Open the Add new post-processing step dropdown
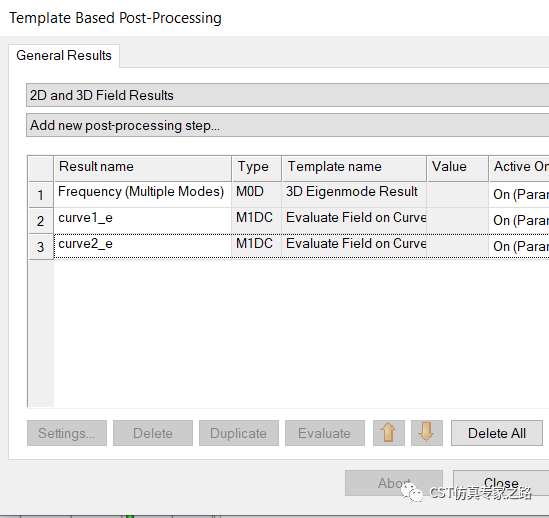549x518 pixels. [x=287, y=125]
